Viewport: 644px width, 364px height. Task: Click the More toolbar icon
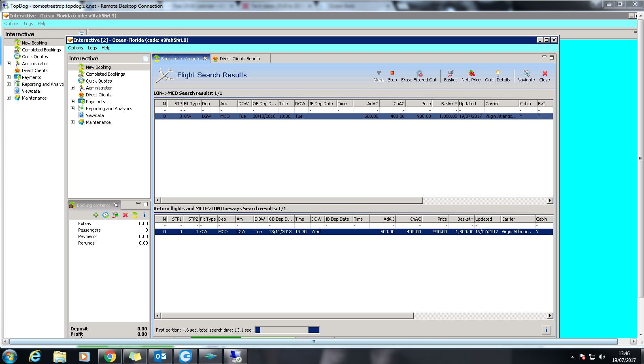pos(378,76)
